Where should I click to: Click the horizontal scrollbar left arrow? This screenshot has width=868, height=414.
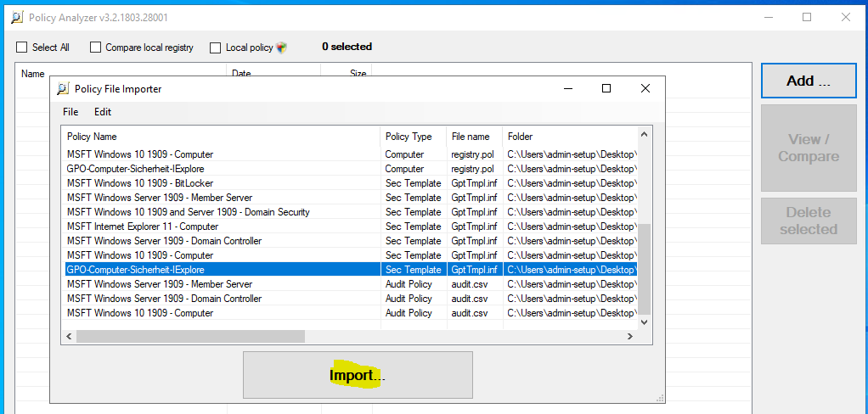(x=69, y=336)
